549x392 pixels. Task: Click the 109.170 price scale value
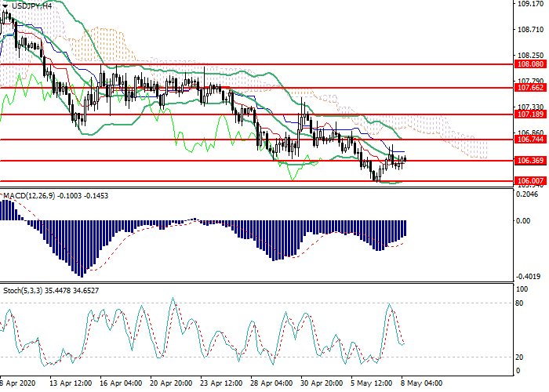(x=530, y=4)
